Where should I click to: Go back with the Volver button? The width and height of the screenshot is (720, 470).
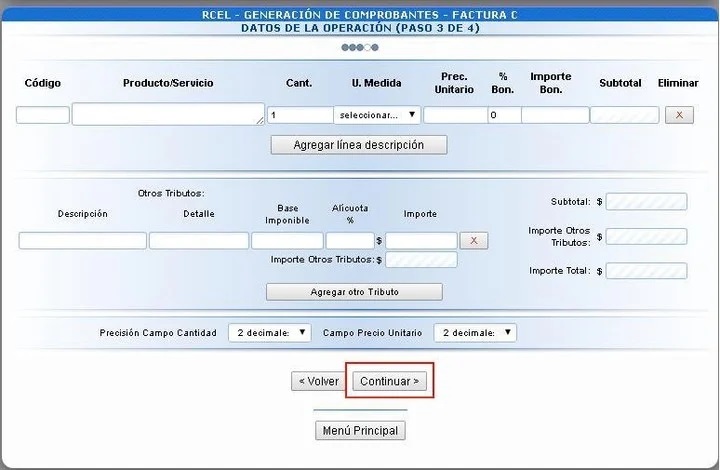click(x=319, y=381)
